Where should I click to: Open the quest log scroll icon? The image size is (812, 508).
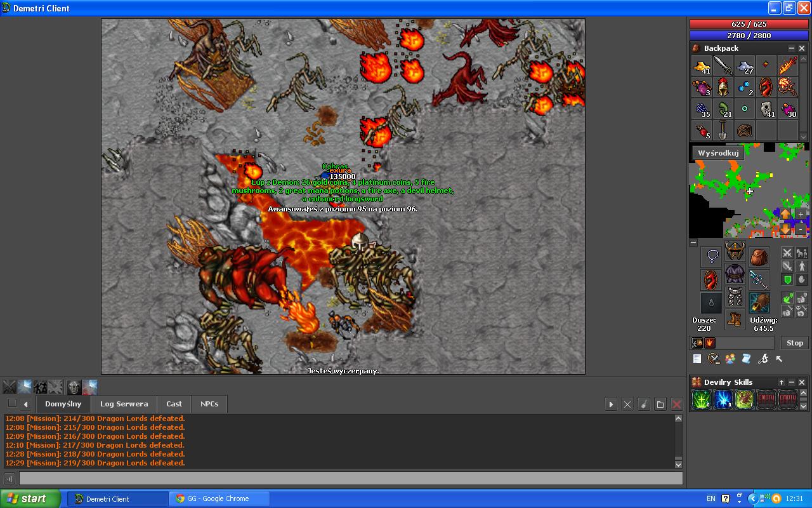746,359
